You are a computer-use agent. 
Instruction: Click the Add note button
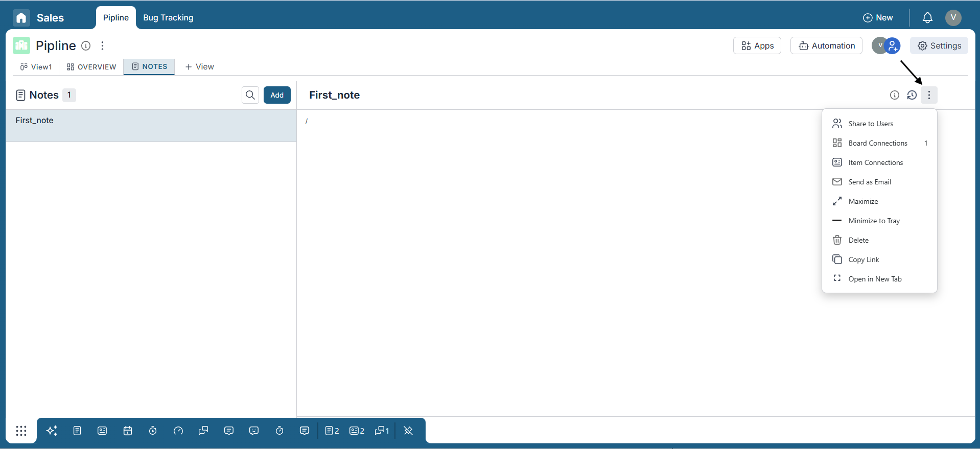(277, 95)
